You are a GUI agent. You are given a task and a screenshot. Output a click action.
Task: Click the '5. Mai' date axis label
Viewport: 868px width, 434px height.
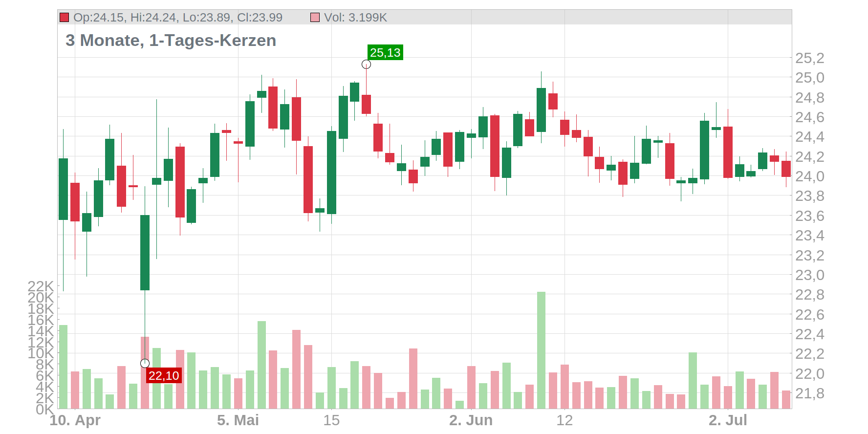coord(238,420)
